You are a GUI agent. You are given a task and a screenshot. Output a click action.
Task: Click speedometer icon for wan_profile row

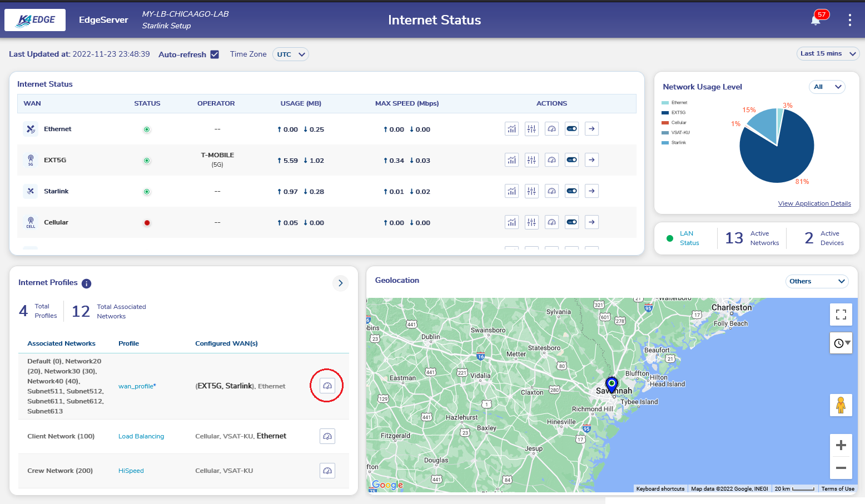[x=327, y=386]
